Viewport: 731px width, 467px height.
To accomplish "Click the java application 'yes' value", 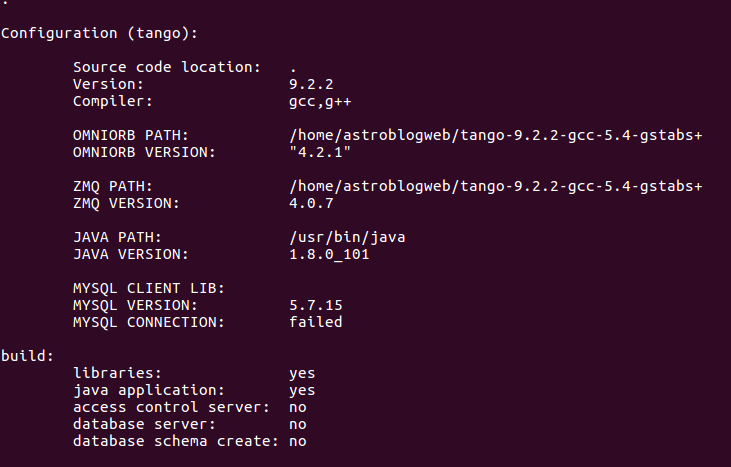I will pos(302,391).
